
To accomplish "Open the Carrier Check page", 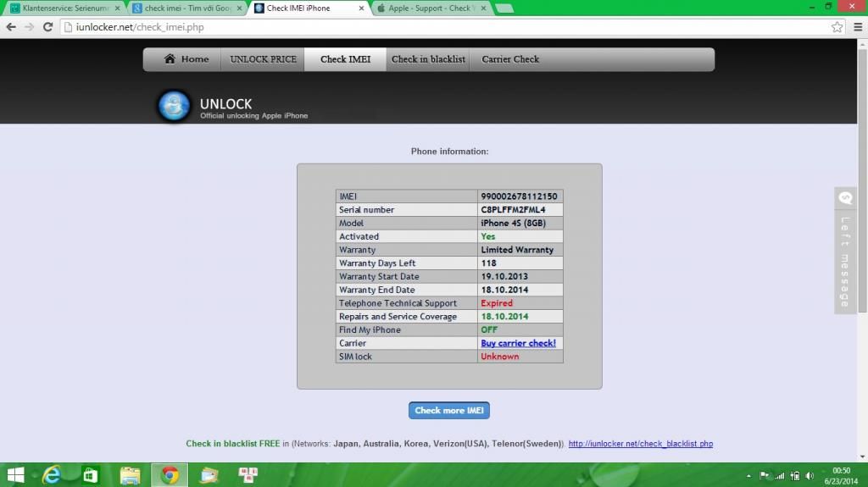I will [510, 59].
